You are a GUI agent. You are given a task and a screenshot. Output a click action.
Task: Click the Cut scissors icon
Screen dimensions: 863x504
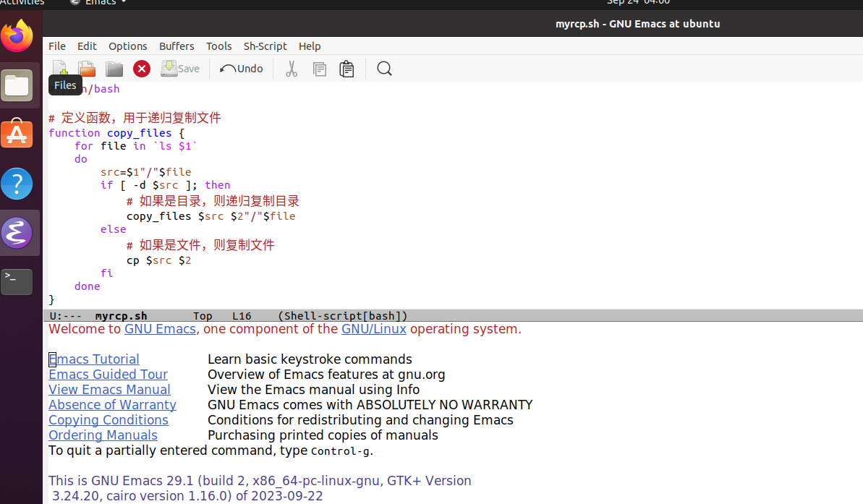[291, 69]
